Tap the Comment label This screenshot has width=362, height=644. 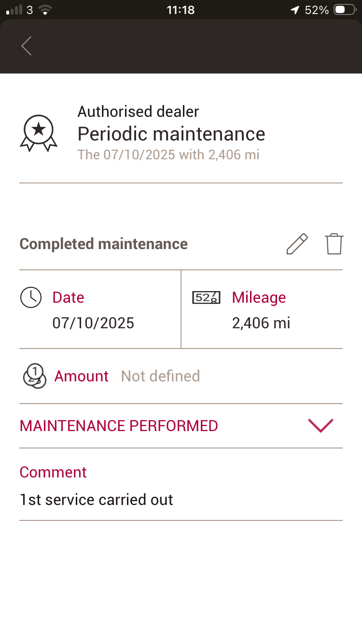coord(53,472)
